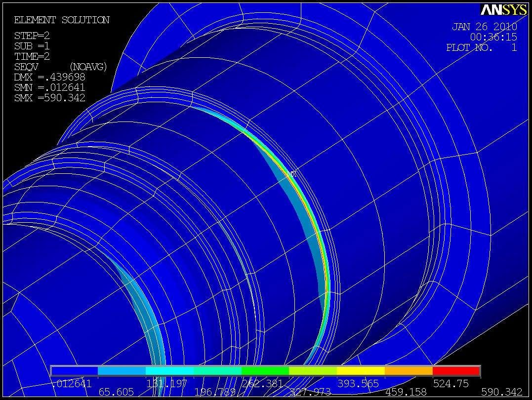This screenshot has width=532, height=400.
Task: Click the SUB =1 label
Action: (32, 46)
